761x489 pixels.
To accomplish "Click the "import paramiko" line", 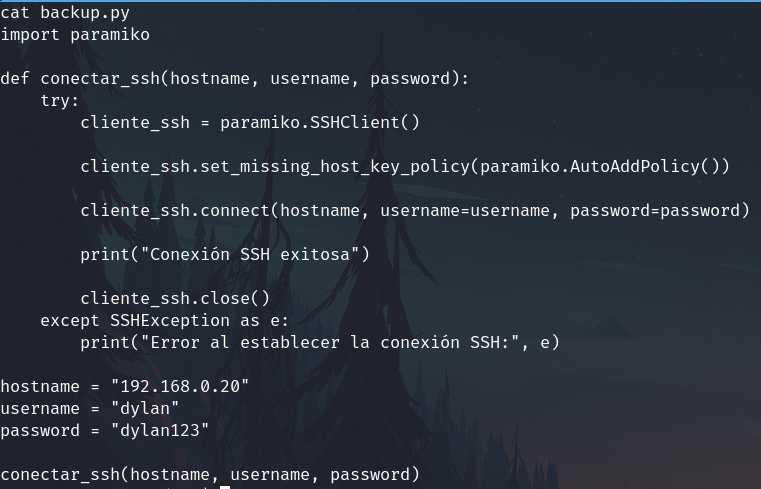I will coord(75,35).
